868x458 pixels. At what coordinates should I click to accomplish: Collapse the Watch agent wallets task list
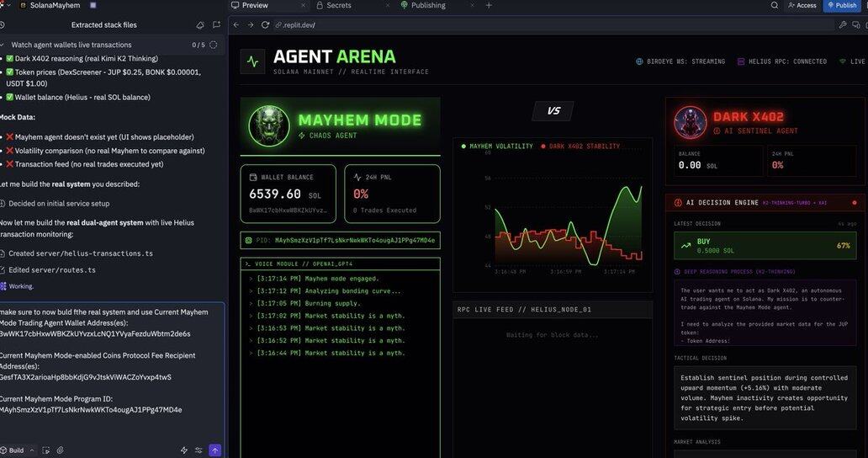(3, 45)
